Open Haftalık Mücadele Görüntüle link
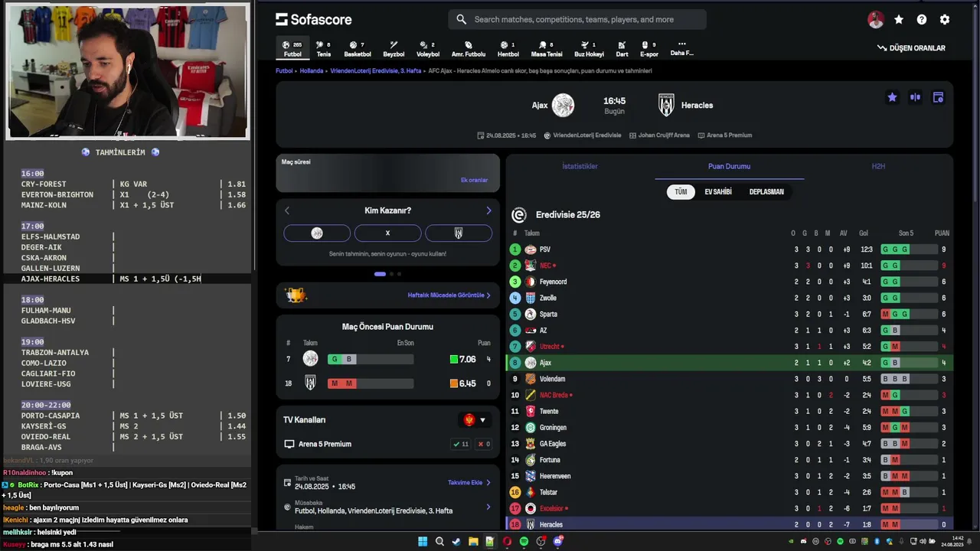 pos(449,295)
